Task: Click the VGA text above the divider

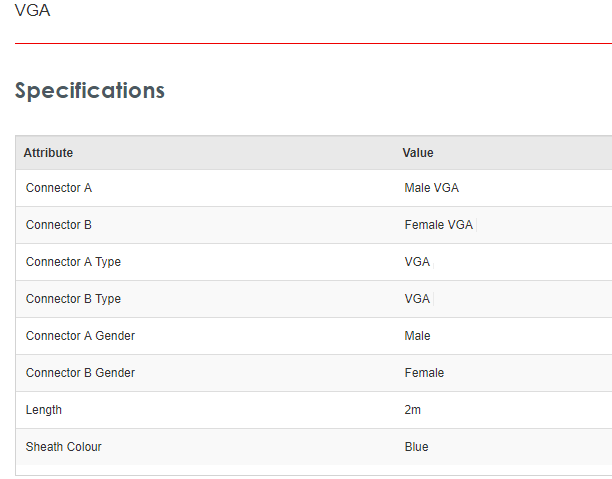Action: [32, 11]
